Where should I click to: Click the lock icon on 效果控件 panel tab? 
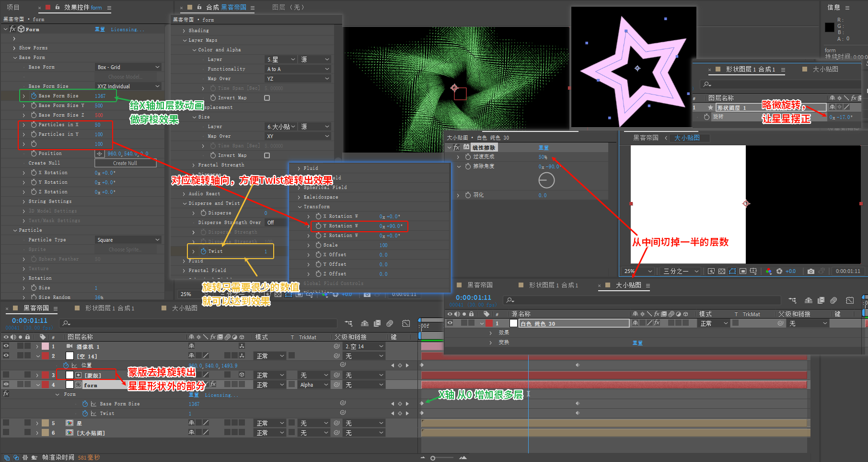[58, 7]
